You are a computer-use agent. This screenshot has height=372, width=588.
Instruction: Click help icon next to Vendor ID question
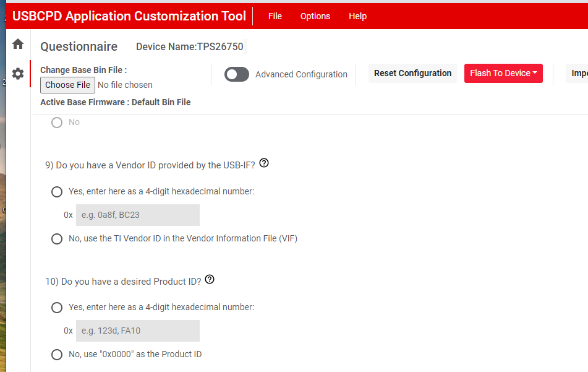click(x=264, y=163)
